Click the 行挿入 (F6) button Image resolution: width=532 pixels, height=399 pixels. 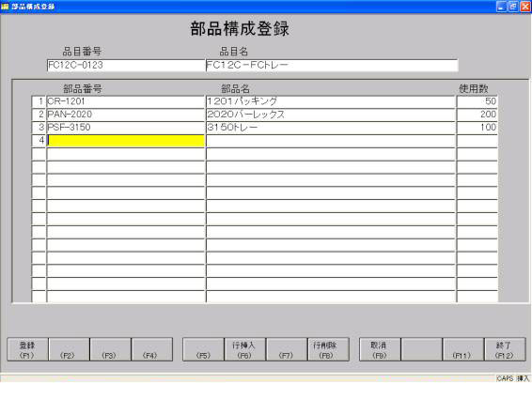(x=244, y=349)
